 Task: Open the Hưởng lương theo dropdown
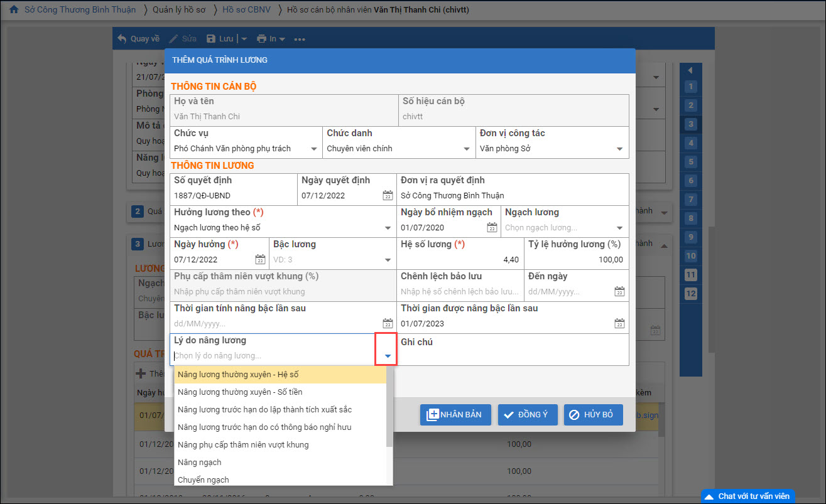pos(388,228)
